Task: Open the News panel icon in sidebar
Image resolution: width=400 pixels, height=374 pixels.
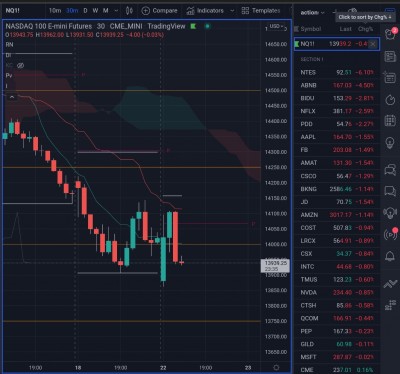Action: (x=390, y=56)
